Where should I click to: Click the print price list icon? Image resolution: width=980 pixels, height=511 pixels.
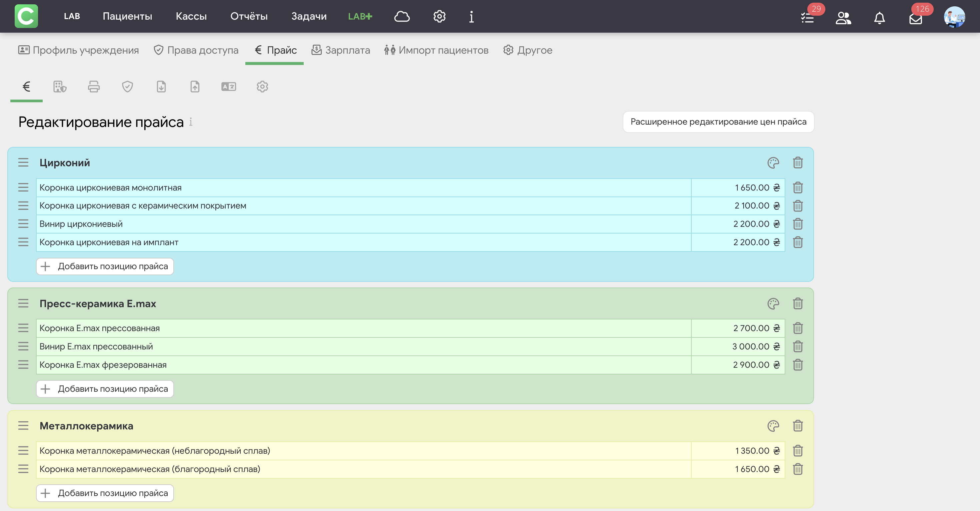tap(94, 87)
